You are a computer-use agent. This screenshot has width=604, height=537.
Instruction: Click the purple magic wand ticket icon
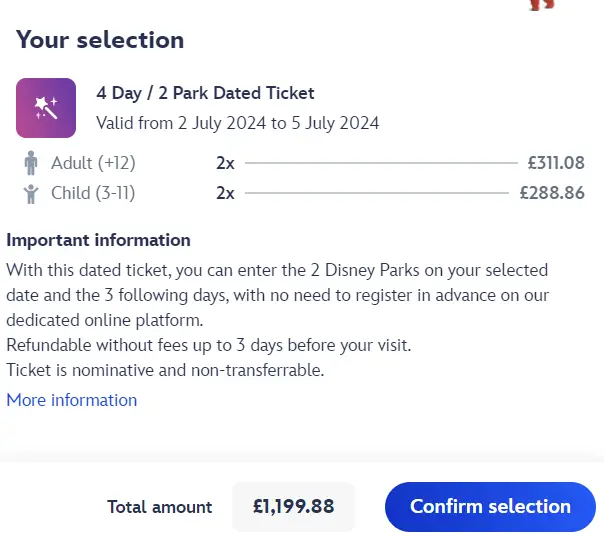point(46,108)
